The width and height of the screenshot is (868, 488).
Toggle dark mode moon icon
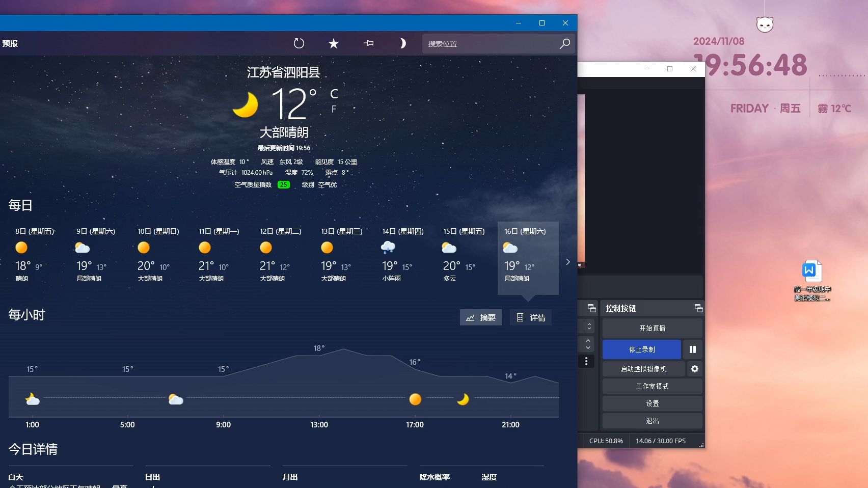click(403, 43)
